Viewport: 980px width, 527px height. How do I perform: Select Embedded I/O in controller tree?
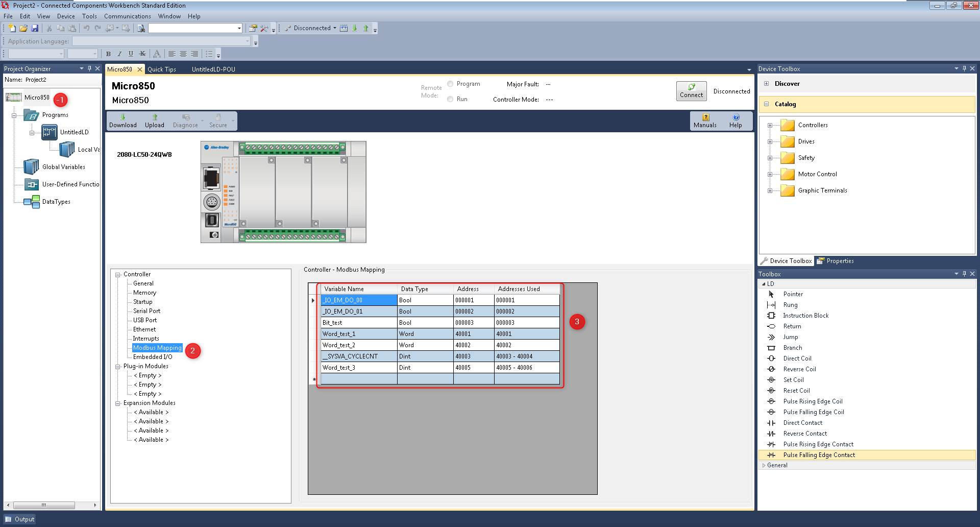click(153, 357)
